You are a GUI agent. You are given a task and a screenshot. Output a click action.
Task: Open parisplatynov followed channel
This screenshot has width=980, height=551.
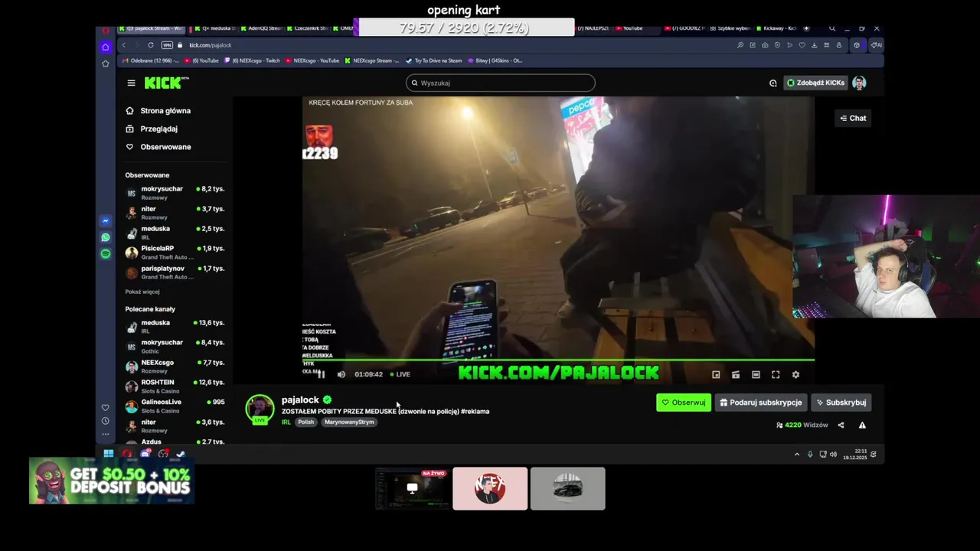point(175,272)
